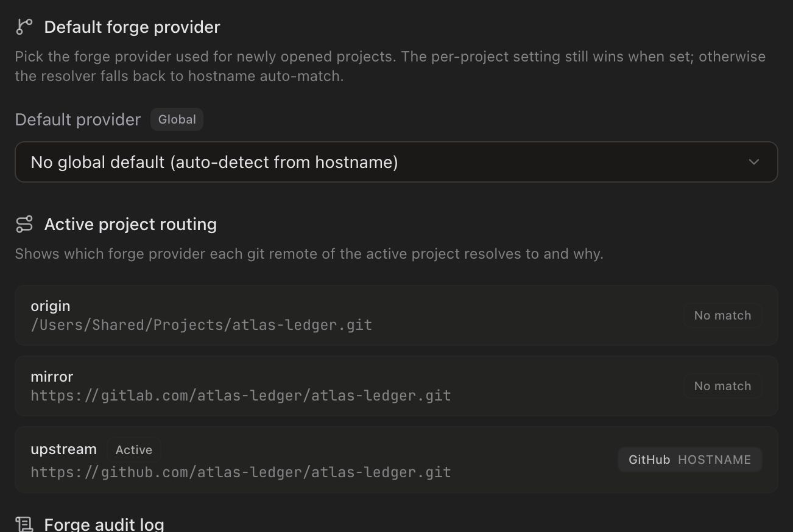
Task: Click the Active badge beside upstream
Action: 133,450
